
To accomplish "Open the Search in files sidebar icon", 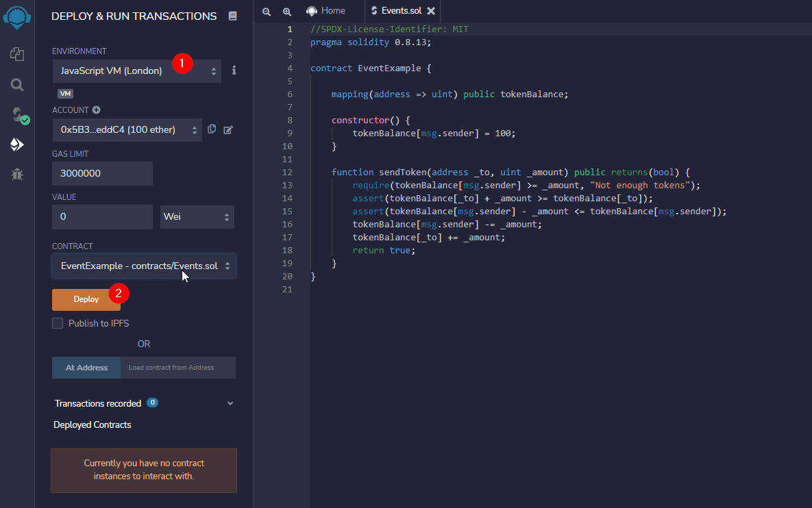I will pos(17,85).
